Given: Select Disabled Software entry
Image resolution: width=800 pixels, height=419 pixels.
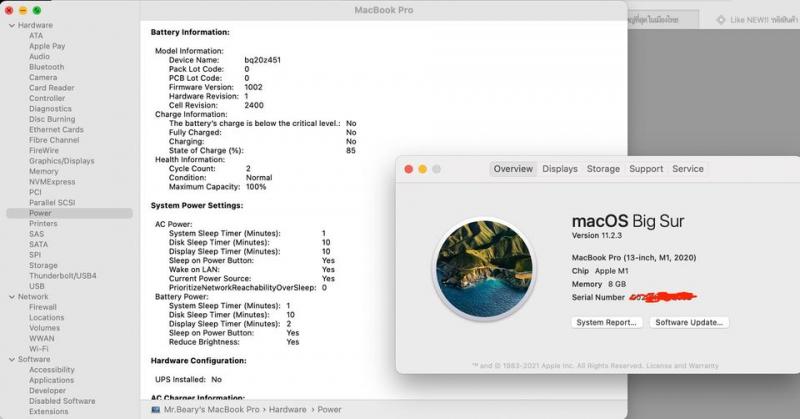Looking at the screenshot, I should [62, 401].
